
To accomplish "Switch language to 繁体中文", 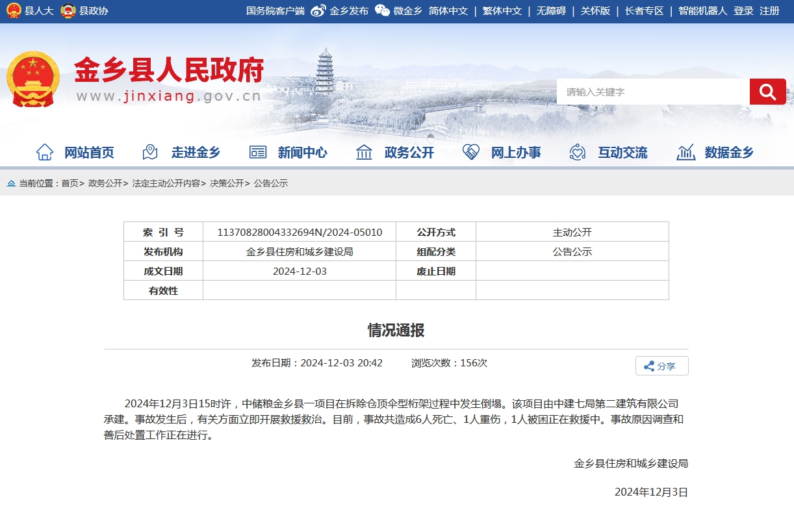I will coord(502,11).
